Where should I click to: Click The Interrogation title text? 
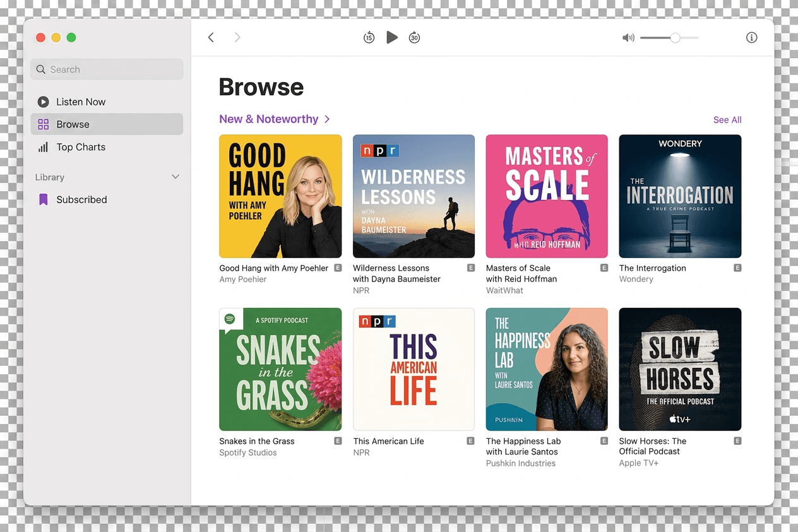point(652,268)
